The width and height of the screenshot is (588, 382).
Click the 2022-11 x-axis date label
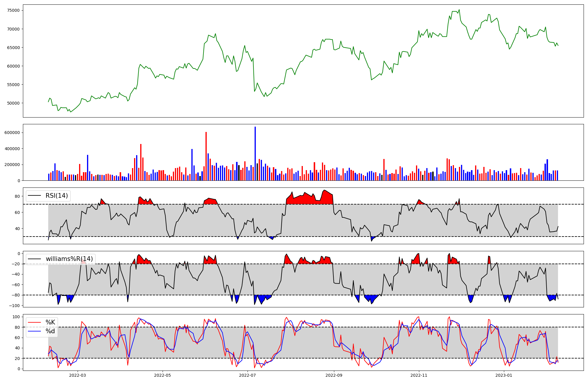coord(419,375)
